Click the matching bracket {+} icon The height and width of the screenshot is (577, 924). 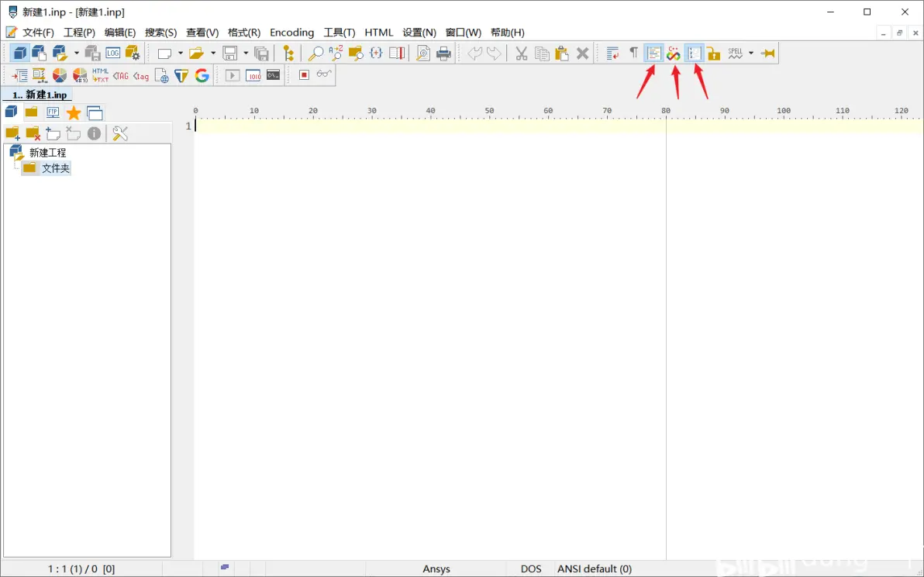[x=376, y=53]
